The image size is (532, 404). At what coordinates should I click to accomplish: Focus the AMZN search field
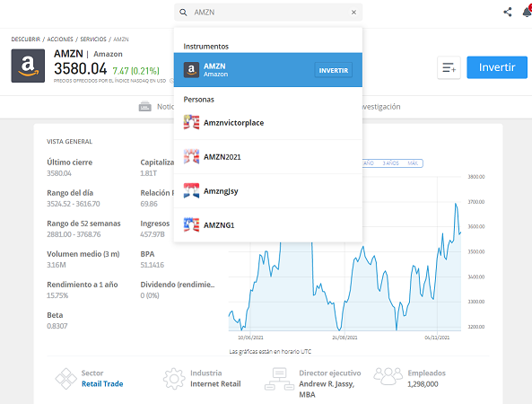(268, 13)
